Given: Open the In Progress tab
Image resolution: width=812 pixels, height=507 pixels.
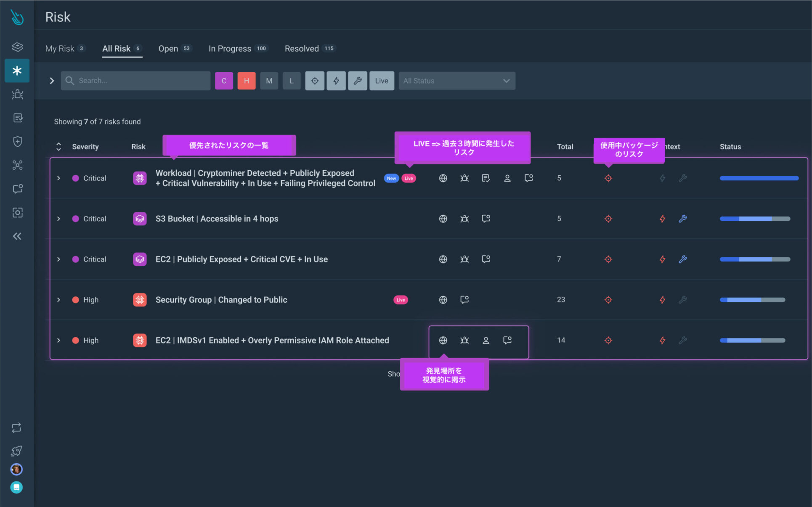Looking at the screenshot, I should (x=230, y=48).
